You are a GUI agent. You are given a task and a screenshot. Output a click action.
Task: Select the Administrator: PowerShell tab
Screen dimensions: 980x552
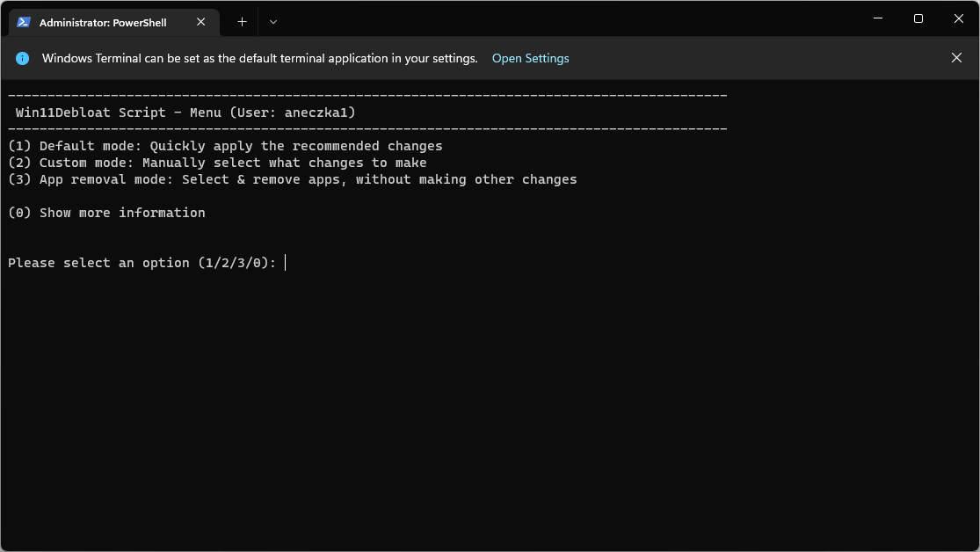pyautogui.click(x=113, y=23)
